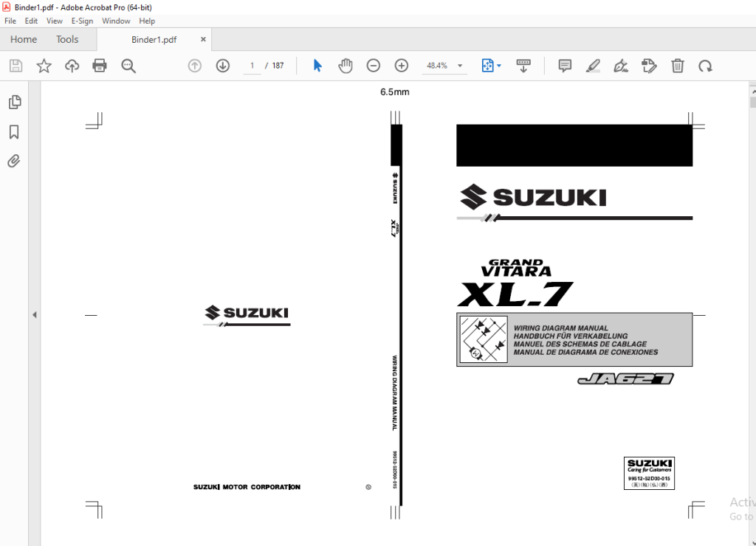756x546 pixels.
Task: Select the arrow Selection tool
Action: 317,66
